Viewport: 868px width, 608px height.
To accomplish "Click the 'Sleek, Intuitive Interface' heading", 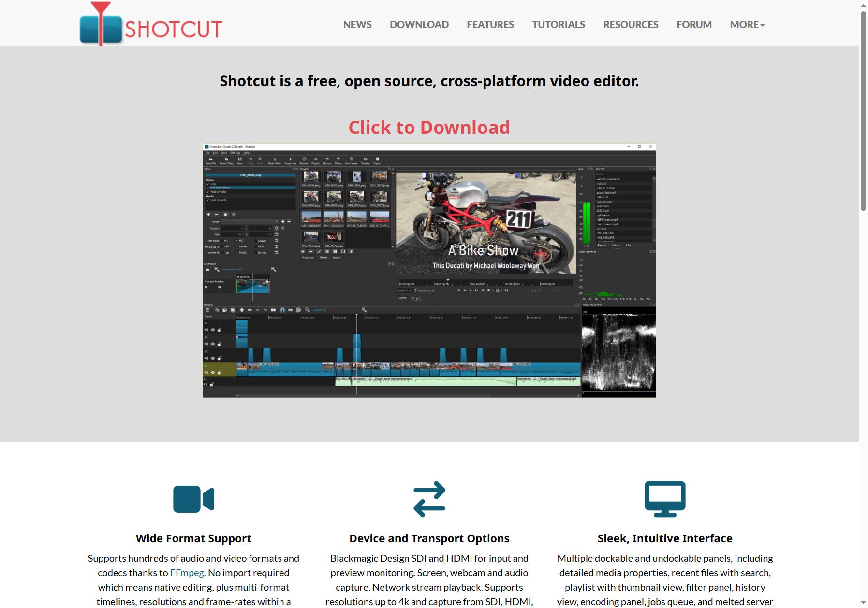I will click(665, 538).
